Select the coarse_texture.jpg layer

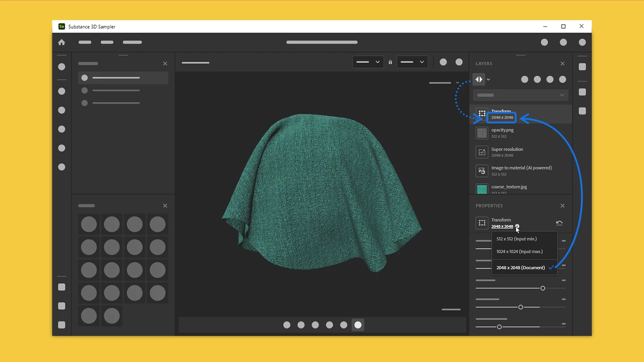[521, 189]
